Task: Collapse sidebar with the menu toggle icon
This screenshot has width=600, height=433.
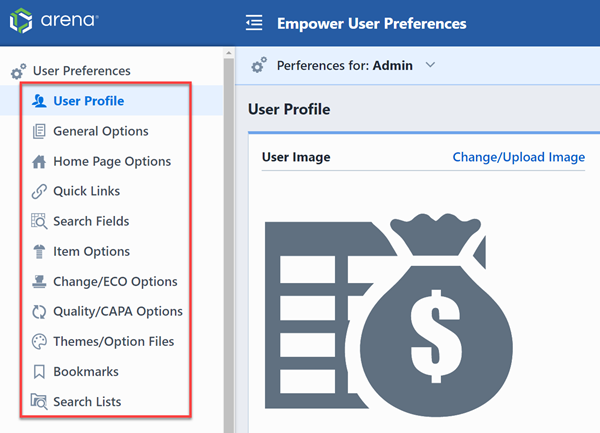Action: [254, 23]
